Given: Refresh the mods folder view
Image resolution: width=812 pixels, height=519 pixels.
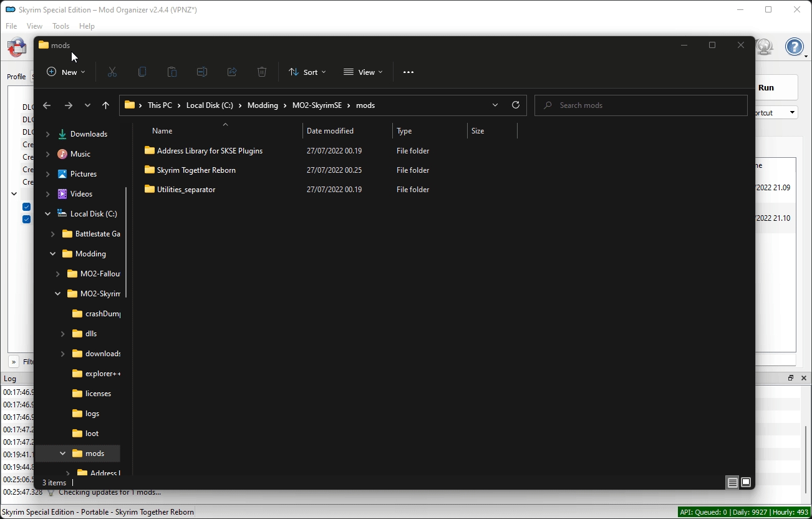Looking at the screenshot, I should [516, 105].
